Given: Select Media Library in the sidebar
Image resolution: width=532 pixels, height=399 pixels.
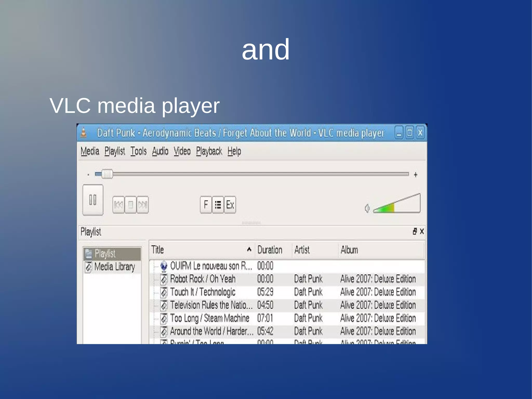Looking at the screenshot, I should tap(114, 267).
